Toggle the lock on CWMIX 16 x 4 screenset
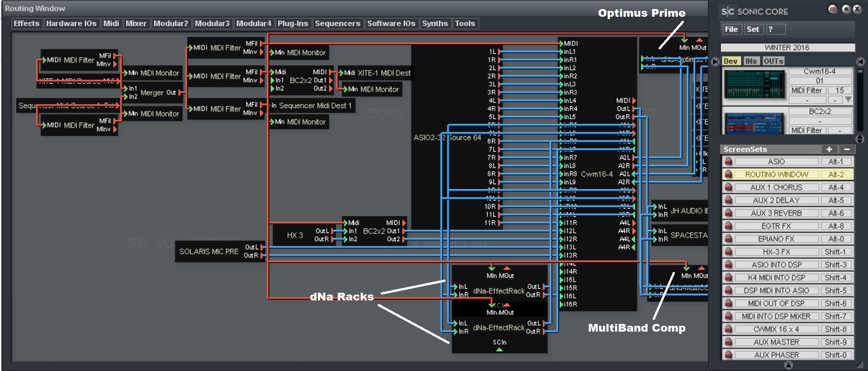Screen dimensions: 868x371 [x=728, y=329]
